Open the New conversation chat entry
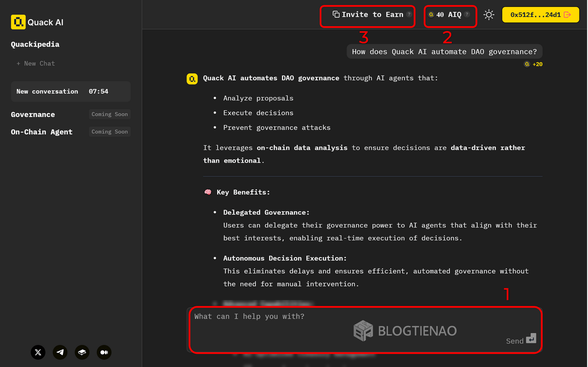 (x=70, y=91)
